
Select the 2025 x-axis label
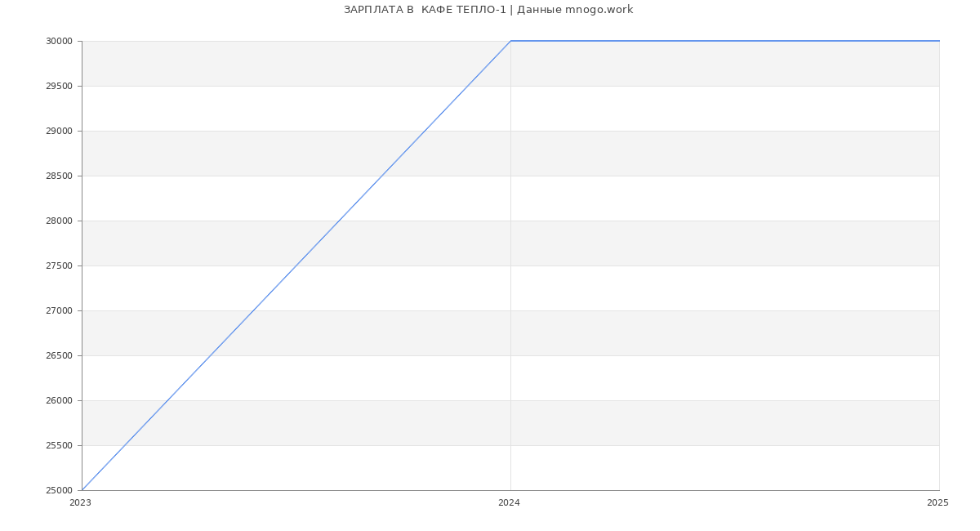938,503
